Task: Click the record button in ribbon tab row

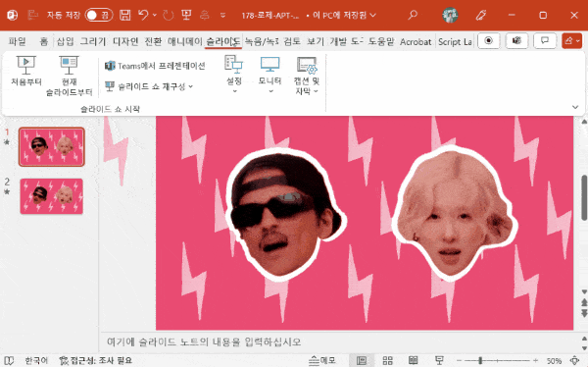Action: (489, 40)
